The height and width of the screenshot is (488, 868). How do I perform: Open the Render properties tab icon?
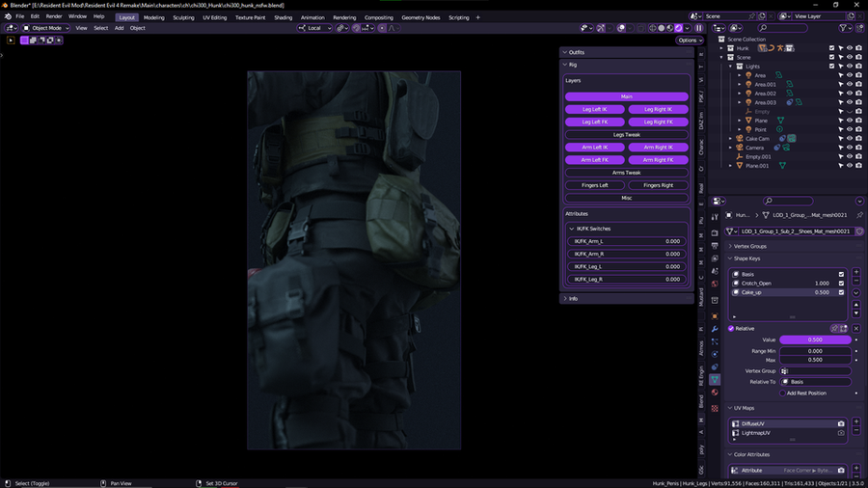pos(715,233)
